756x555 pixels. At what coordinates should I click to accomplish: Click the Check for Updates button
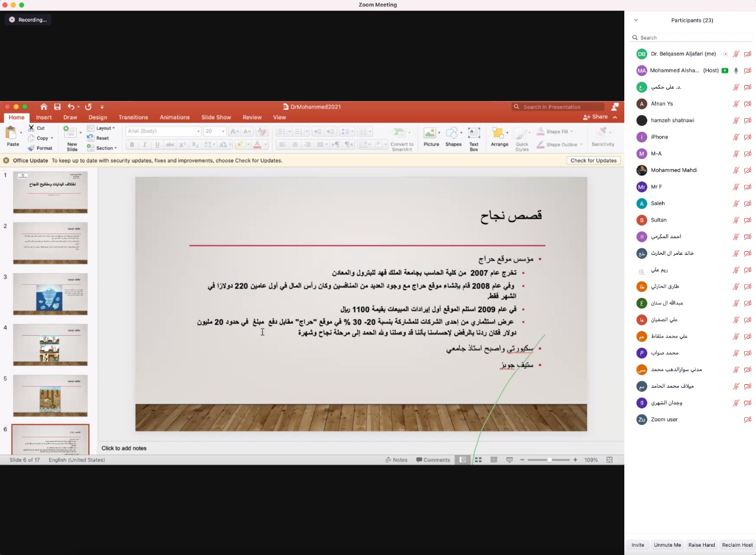[593, 160]
